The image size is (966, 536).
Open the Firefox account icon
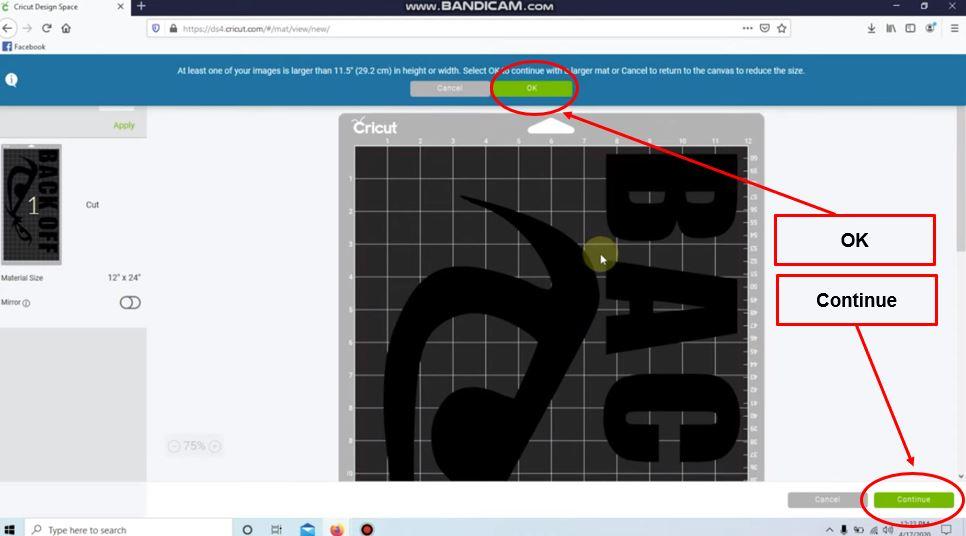[x=930, y=28]
